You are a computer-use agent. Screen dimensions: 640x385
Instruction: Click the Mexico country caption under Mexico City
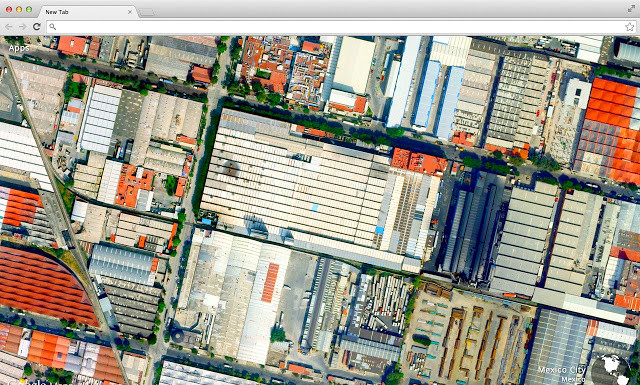click(573, 380)
